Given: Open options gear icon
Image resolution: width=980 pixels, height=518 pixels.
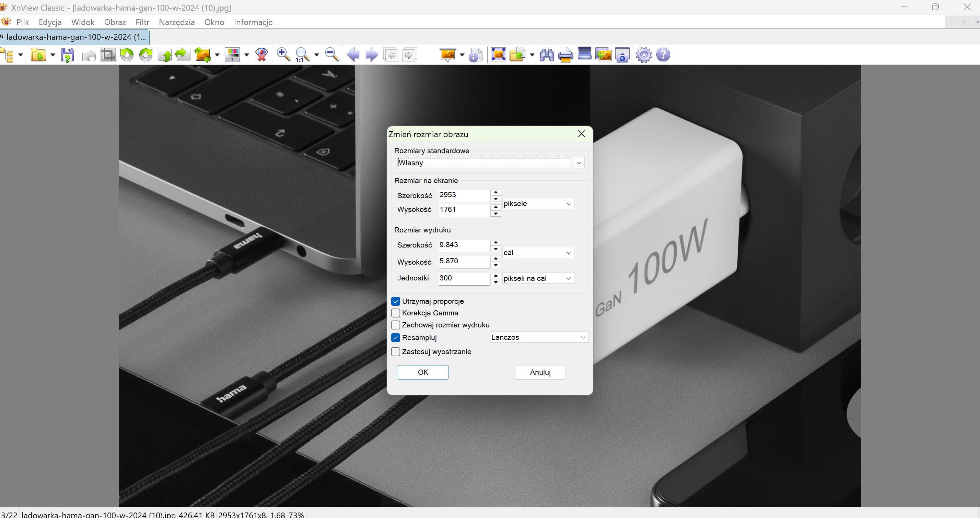Looking at the screenshot, I should pos(644,55).
